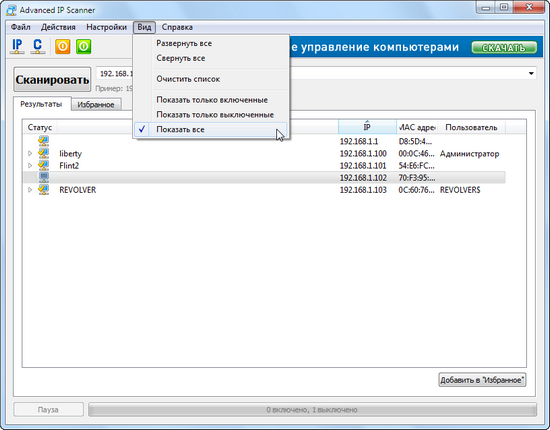Open the Файл menu
The width and height of the screenshot is (550, 430).
[x=20, y=27]
